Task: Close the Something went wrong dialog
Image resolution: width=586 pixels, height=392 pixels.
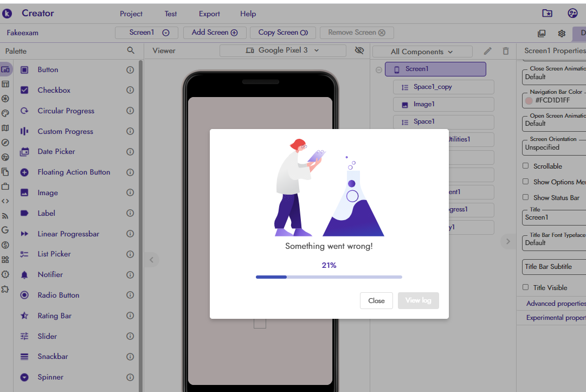Action: pyautogui.click(x=376, y=300)
